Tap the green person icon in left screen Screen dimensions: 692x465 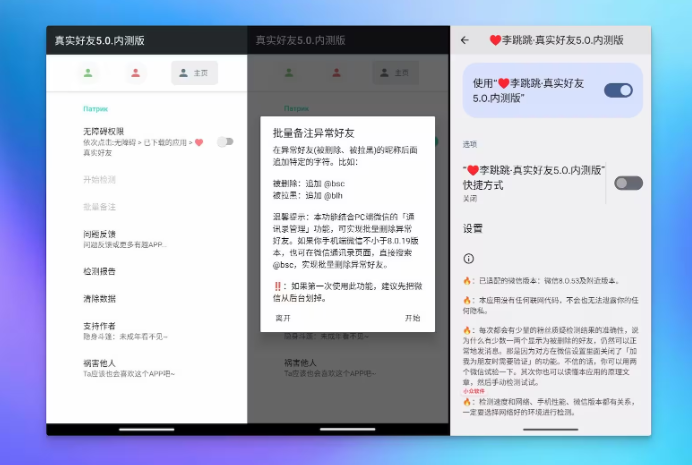click(88, 73)
